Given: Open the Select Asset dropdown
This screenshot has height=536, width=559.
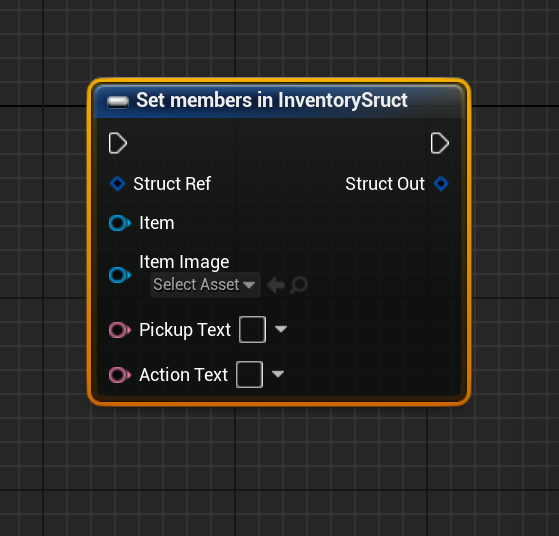Looking at the screenshot, I should (x=205, y=285).
